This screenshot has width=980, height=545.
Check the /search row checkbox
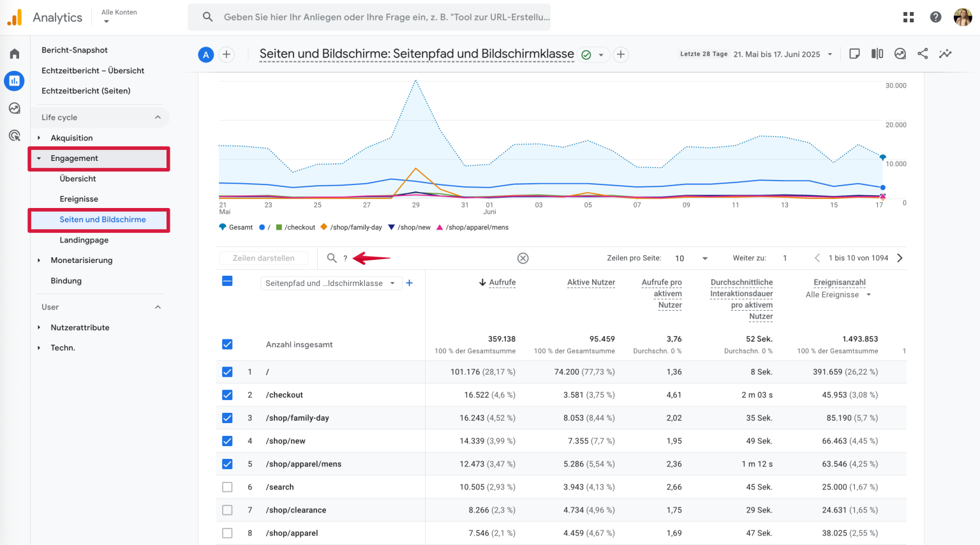point(227,487)
